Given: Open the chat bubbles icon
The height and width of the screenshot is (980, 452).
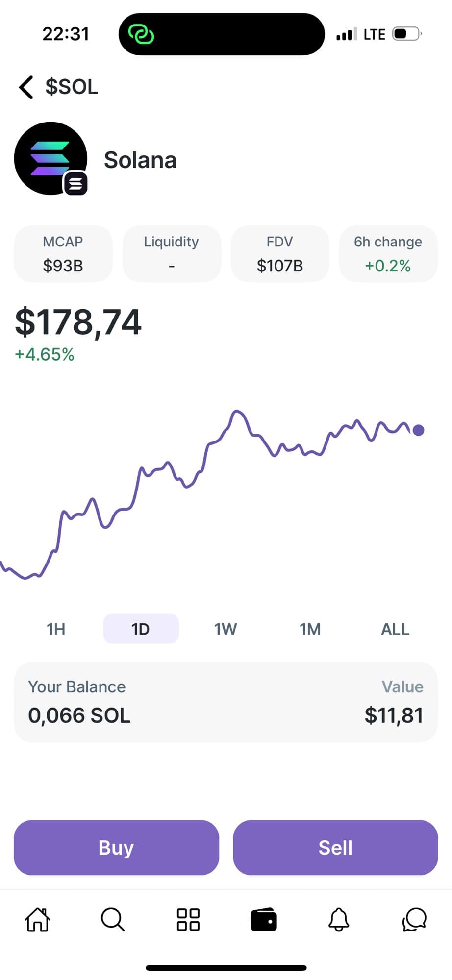Looking at the screenshot, I should pos(414,919).
